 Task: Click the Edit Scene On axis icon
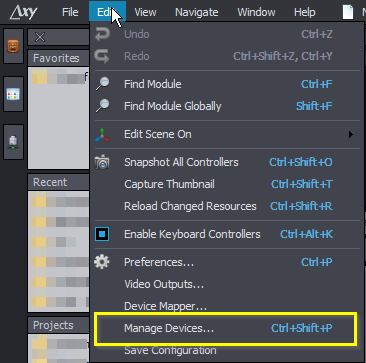coord(102,134)
